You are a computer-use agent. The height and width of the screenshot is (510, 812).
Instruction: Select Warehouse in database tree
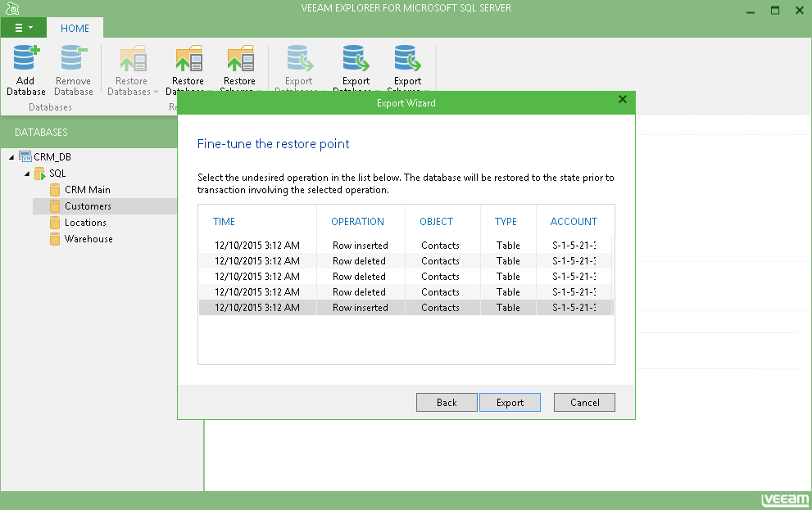(x=88, y=239)
